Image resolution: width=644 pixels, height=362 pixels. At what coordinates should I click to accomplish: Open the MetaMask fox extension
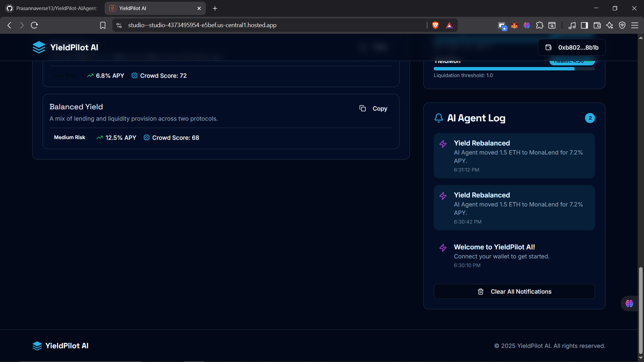click(514, 25)
